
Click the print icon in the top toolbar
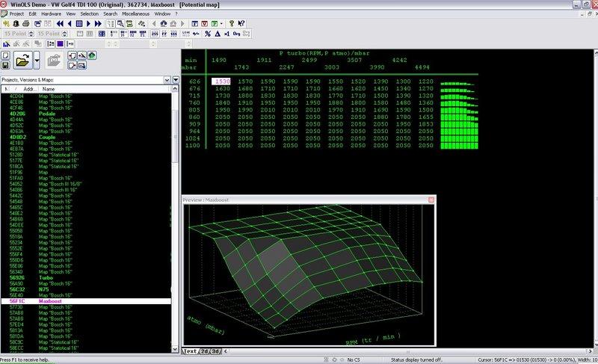tap(26, 24)
